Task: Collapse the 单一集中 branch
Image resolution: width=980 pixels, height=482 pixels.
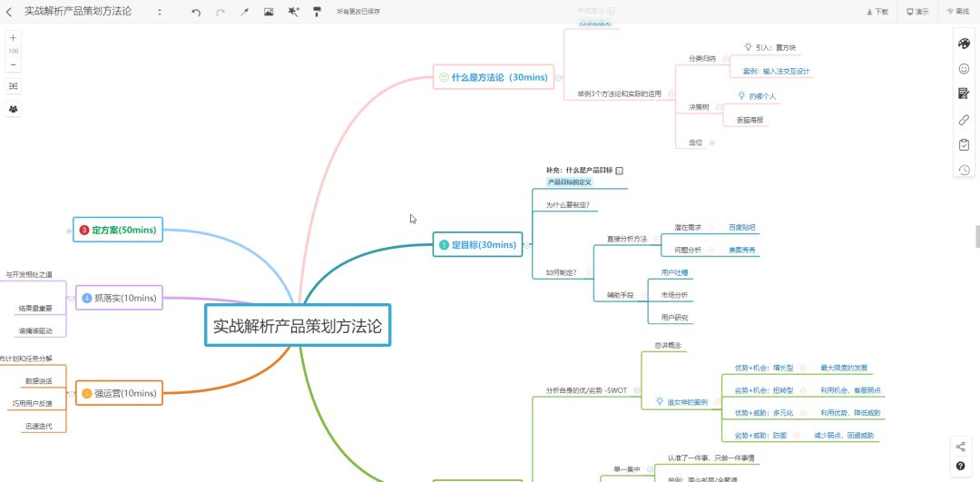Action: pos(650,469)
